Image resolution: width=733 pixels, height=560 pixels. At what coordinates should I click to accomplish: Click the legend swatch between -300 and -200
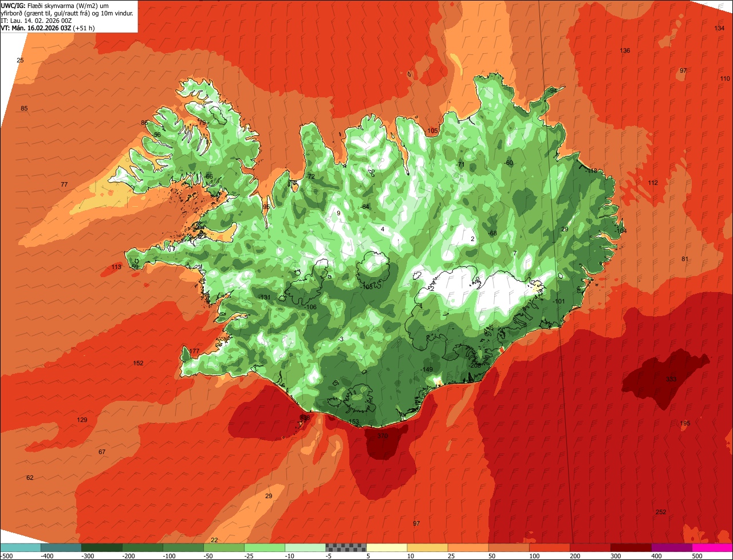(x=101, y=547)
